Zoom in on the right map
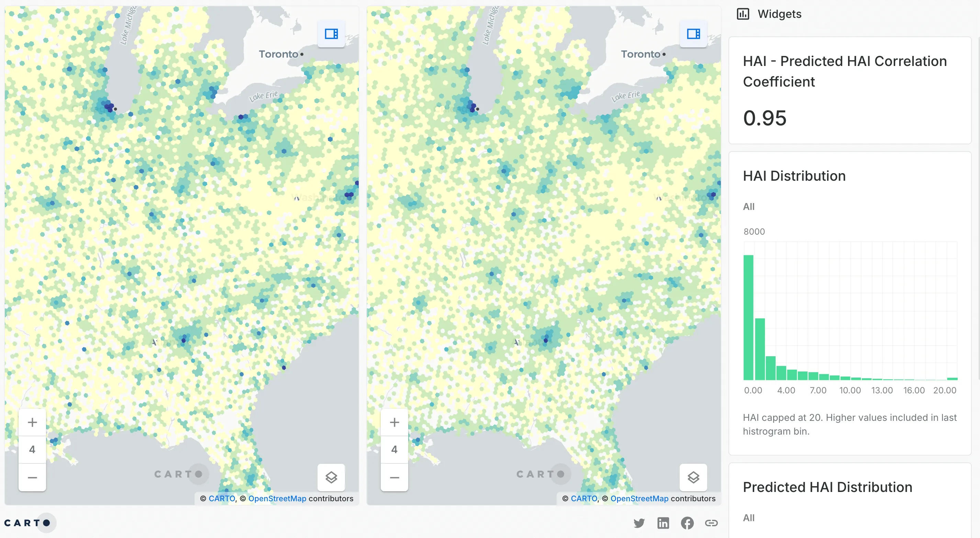This screenshot has height=538, width=980. (x=394, y=422)
